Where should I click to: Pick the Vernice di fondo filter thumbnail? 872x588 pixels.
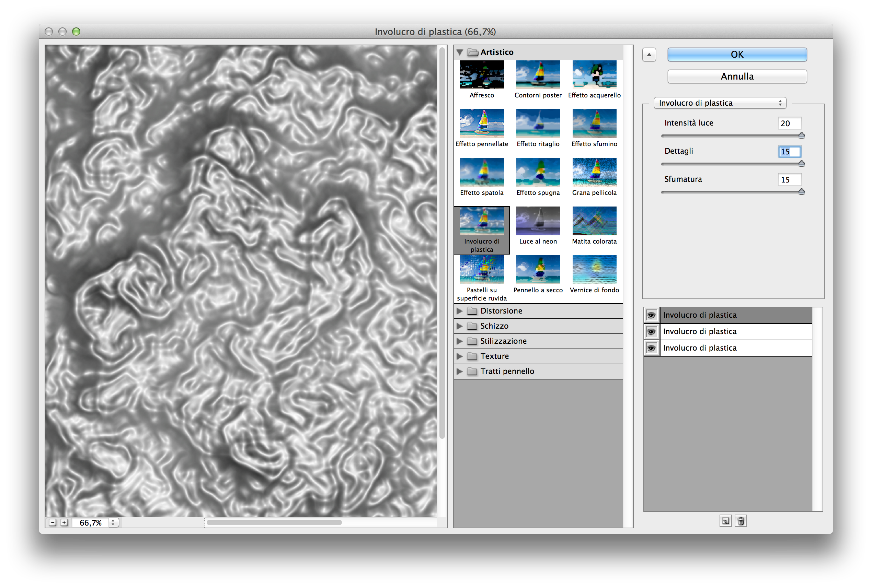(x=594, y=270)
